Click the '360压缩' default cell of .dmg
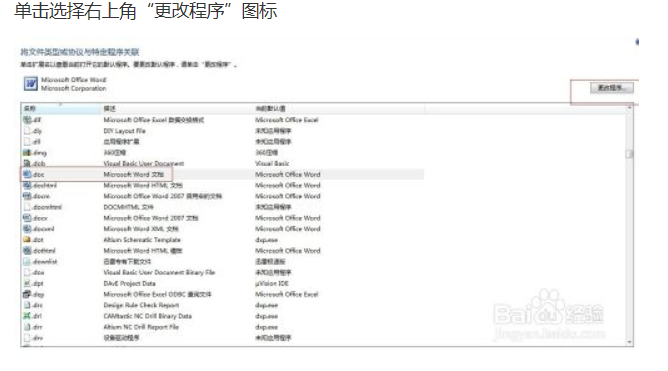Screen dimensions: 668x371 (266, 152)
